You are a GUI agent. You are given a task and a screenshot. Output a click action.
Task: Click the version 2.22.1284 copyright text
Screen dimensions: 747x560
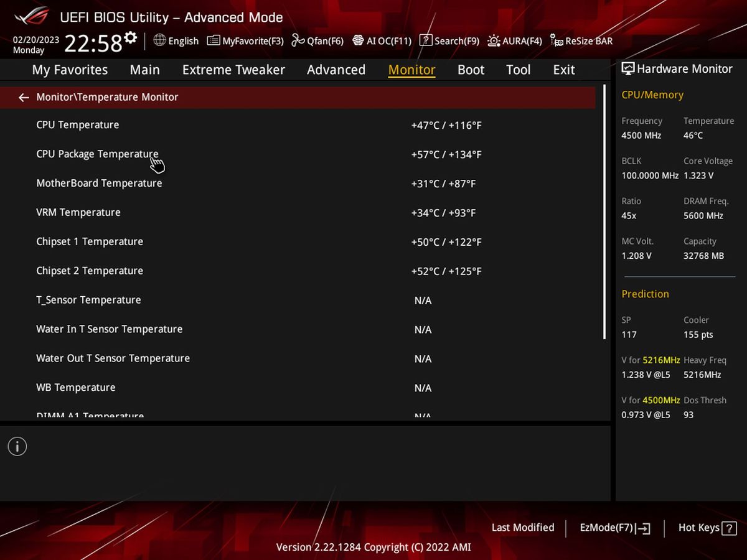(374, 548)
